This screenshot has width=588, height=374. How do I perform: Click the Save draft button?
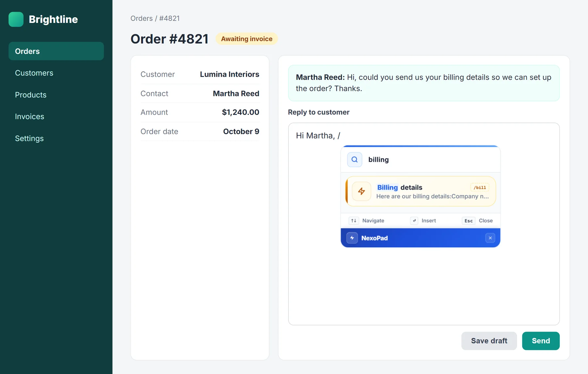(489, 341)
